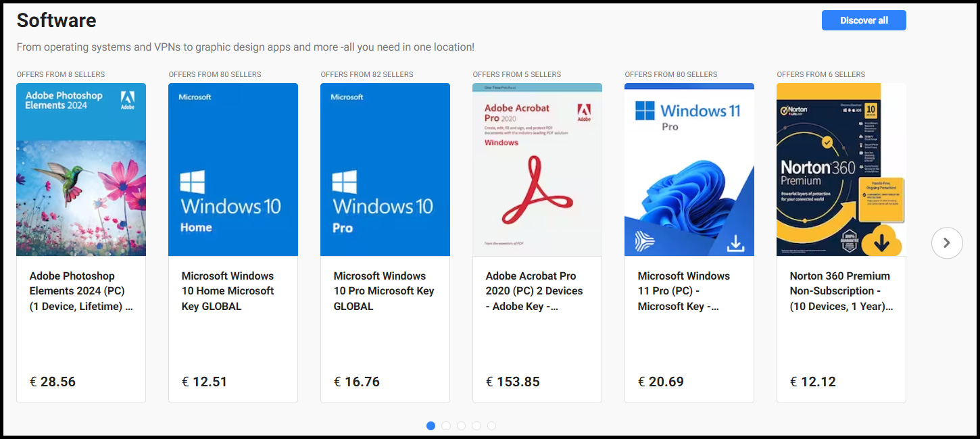
Task: Click the Windows logo on Windows 10 Home cover
Action: click(193, 182)
